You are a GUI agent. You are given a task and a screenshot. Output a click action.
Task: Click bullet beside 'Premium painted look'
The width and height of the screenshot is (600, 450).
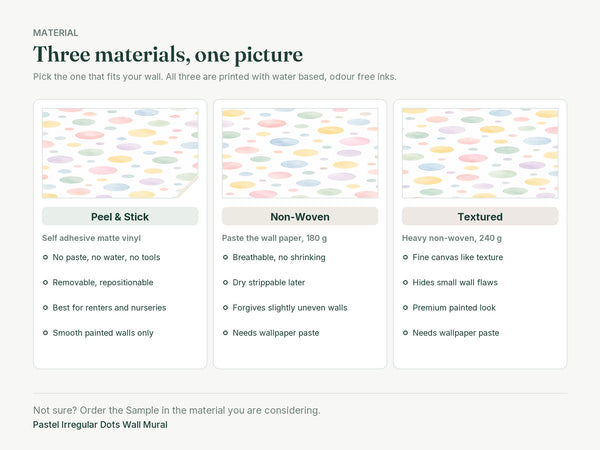(x=405, y=308)
